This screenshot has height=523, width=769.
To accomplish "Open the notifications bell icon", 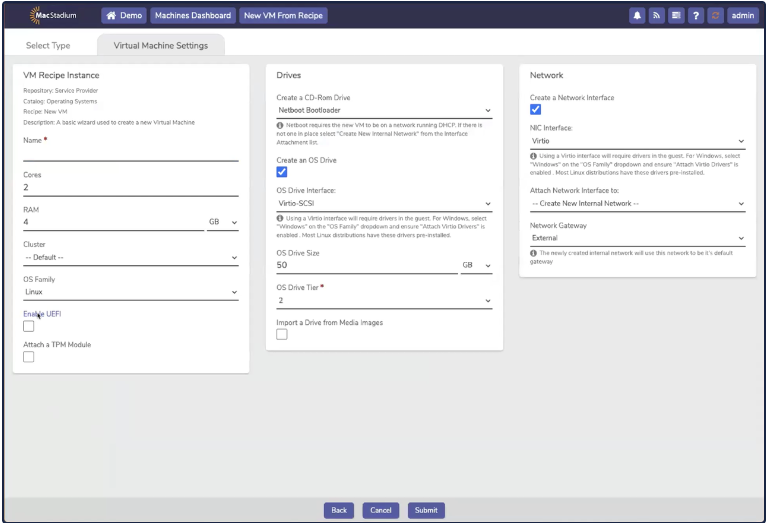I will point(637,16).
